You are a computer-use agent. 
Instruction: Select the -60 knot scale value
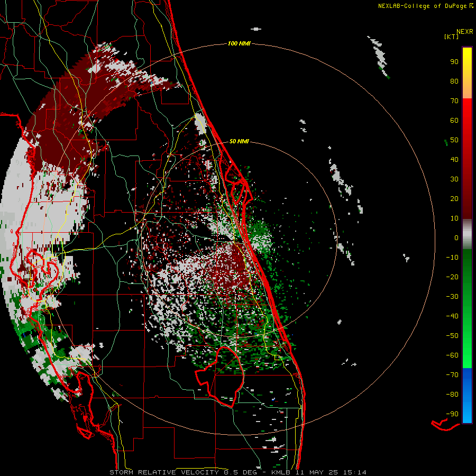(452, 355)
